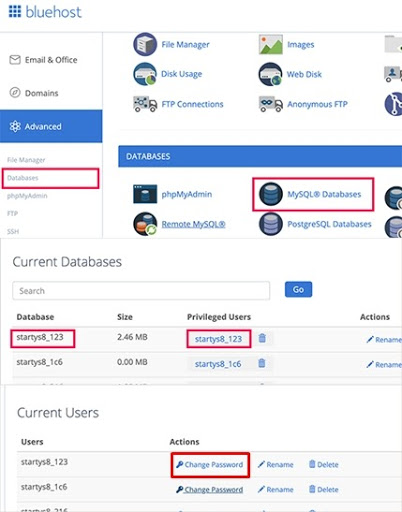402x512 pixels.
Task: Open the PostgreSQL Databases link
Action: (x=329, y=224)
